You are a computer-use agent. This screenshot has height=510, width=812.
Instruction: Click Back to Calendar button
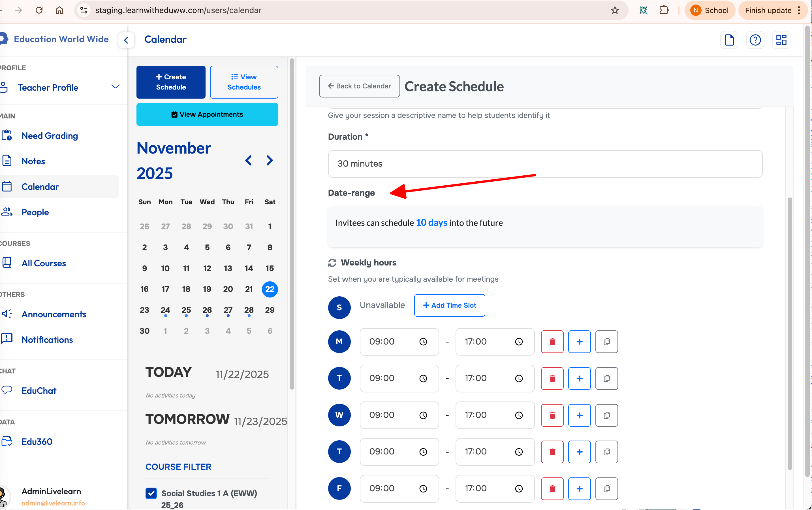[359, 86]
